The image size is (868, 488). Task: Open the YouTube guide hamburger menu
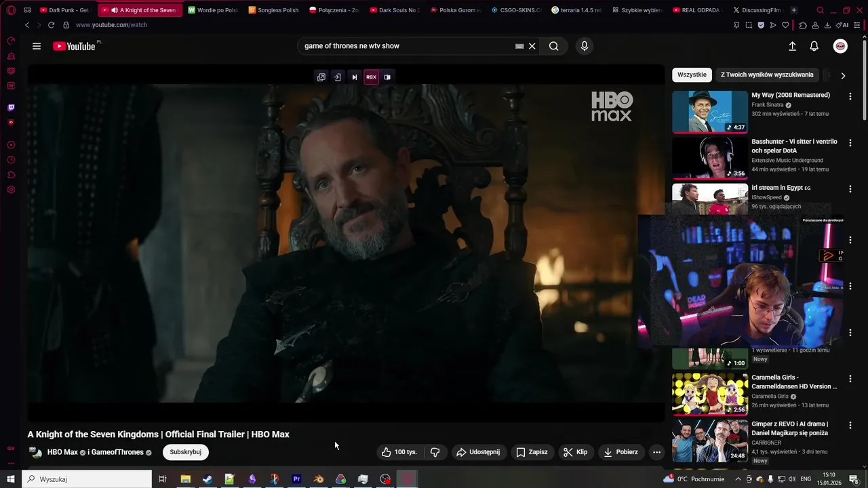point(37,46)
